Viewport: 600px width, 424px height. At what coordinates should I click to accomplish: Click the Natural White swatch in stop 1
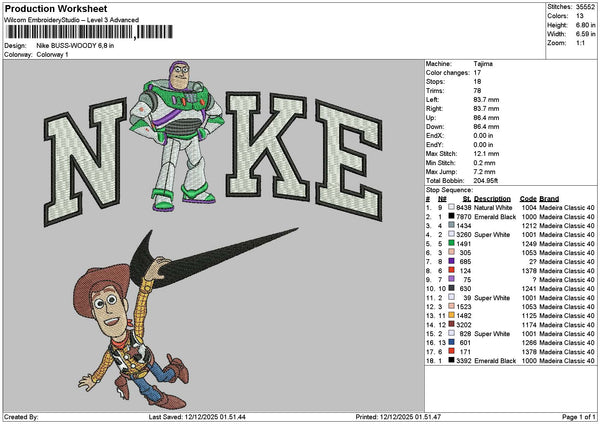(x=451, y=207)
